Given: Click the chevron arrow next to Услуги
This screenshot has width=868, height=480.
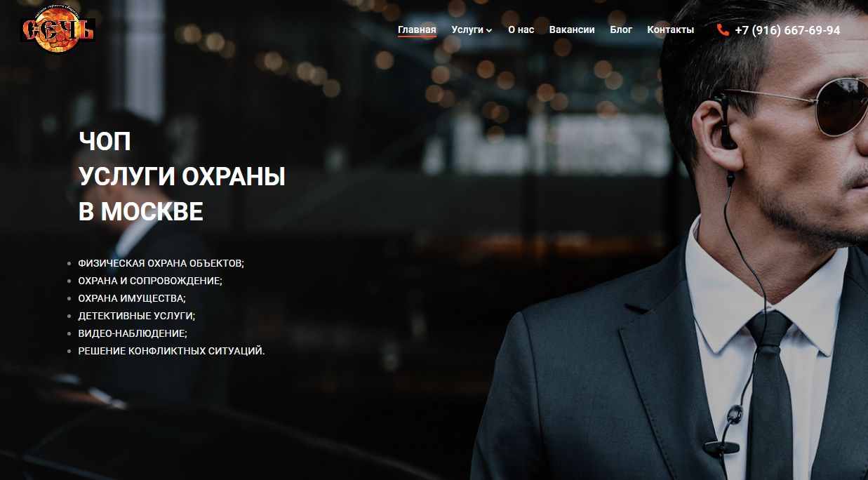Looking at the screenshot, I should click(489, 30).
